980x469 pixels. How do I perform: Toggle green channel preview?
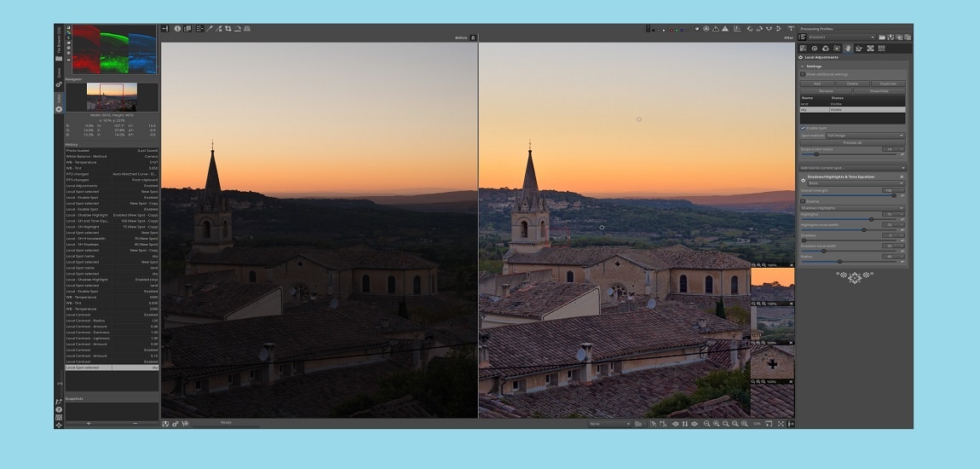click(x=677, y=30)
